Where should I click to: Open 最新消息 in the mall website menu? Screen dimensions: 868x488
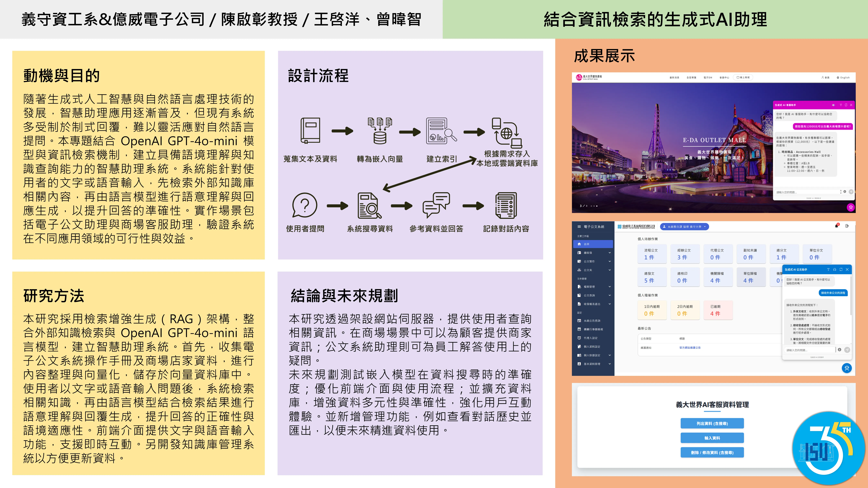tap(674, 77)
